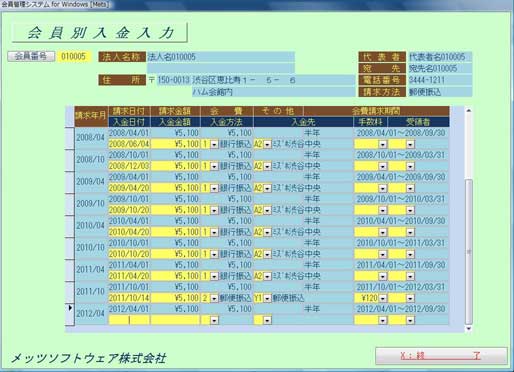Click payment amount in 2010/10/20 row
The image size is (514, 372).
pyautogui.click(x=175, y=254)
